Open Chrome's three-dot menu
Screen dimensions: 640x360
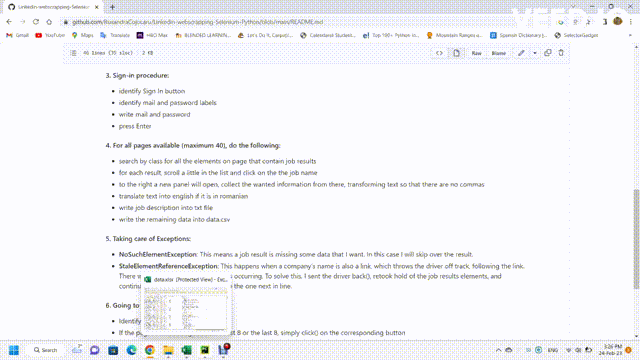pos(631,22)
